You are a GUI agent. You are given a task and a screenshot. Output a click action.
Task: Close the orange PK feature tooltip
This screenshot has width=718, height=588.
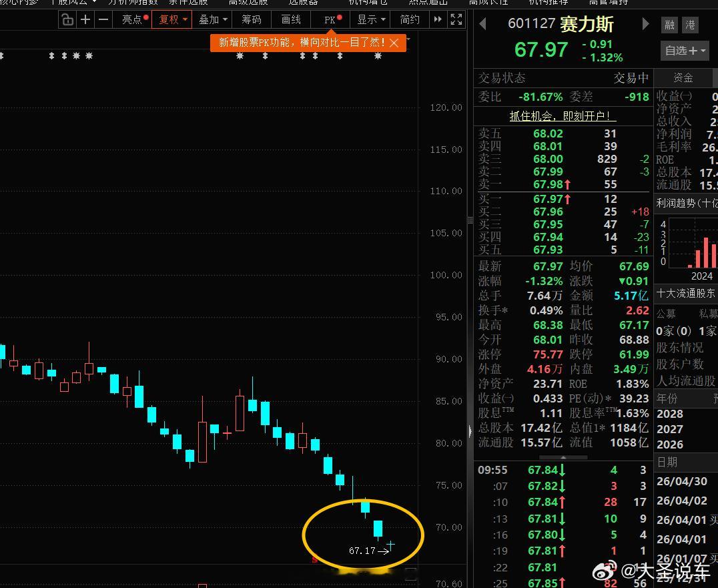click(x=394, y=43)
